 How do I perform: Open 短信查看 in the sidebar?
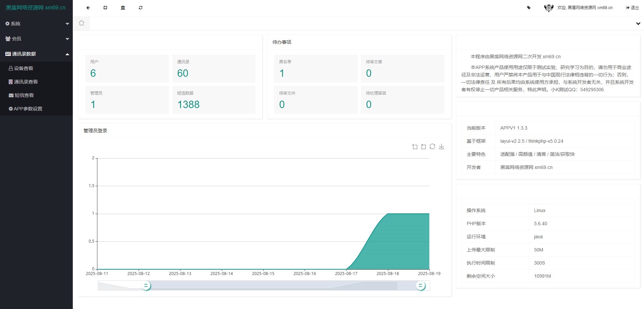(24, 95)
